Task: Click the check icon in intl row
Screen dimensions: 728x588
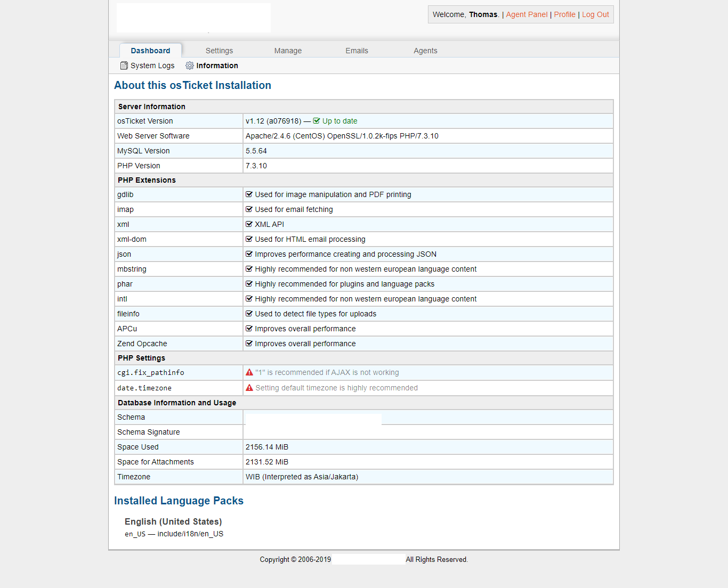Action: click(249, 299)
